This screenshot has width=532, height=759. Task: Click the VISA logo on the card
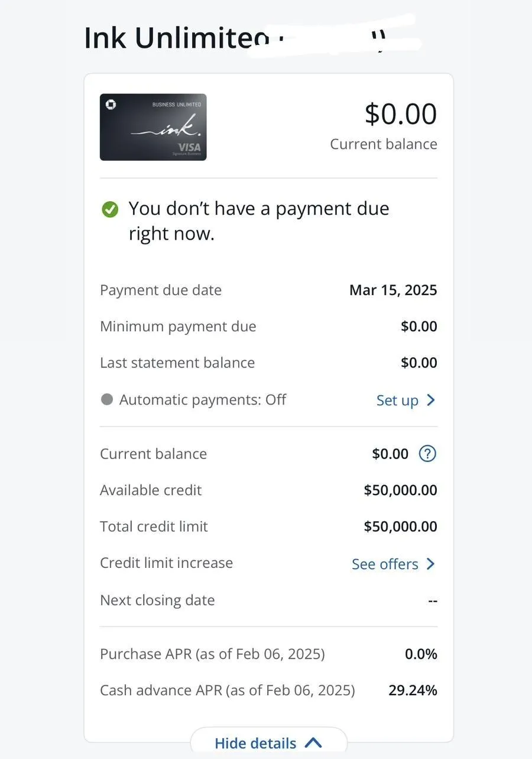point(189,147)
